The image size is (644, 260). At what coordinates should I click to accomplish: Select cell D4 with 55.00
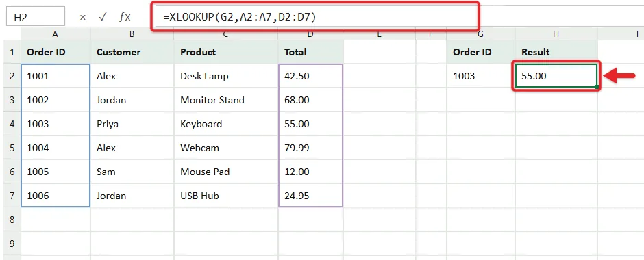pos(310,124)
